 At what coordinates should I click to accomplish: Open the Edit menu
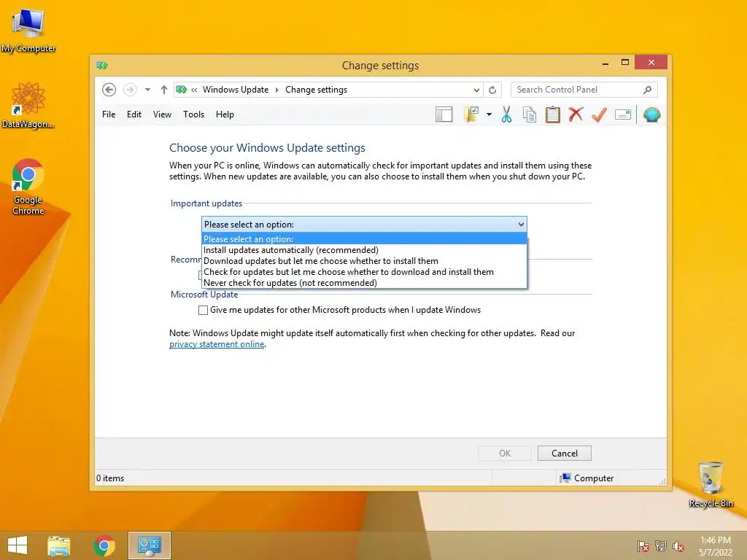(x=134, y=114)
